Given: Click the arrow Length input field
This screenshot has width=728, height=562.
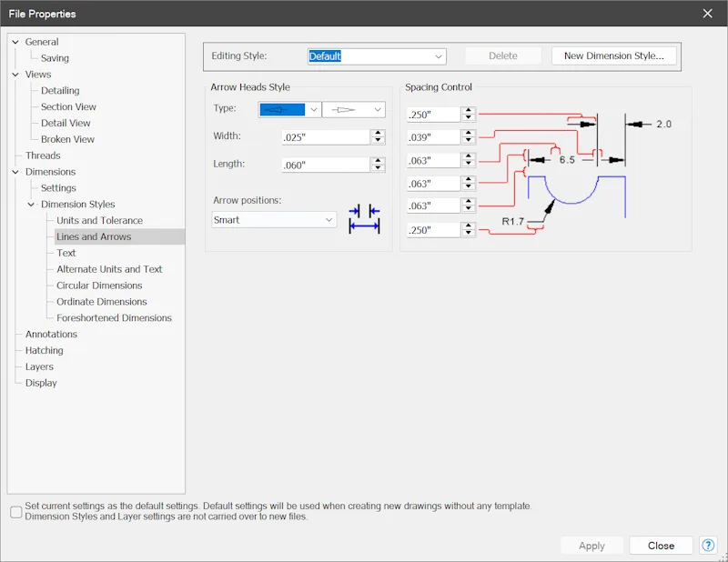Looking at the screenshot, I should point(326,166).
